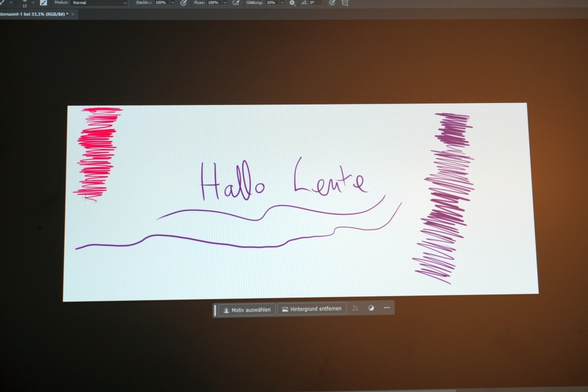588x392 pixels.
Task: Open the symmetry paint butterfly icon
Action: point(345,3)
